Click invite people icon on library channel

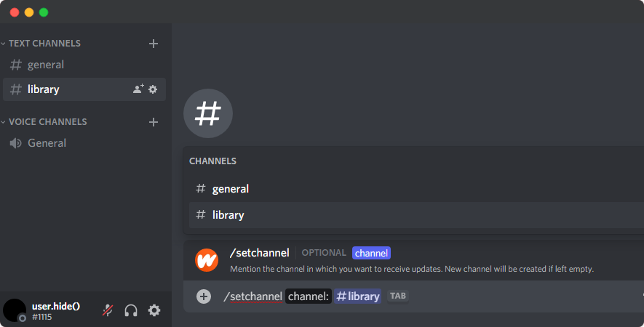click(138, 89)
